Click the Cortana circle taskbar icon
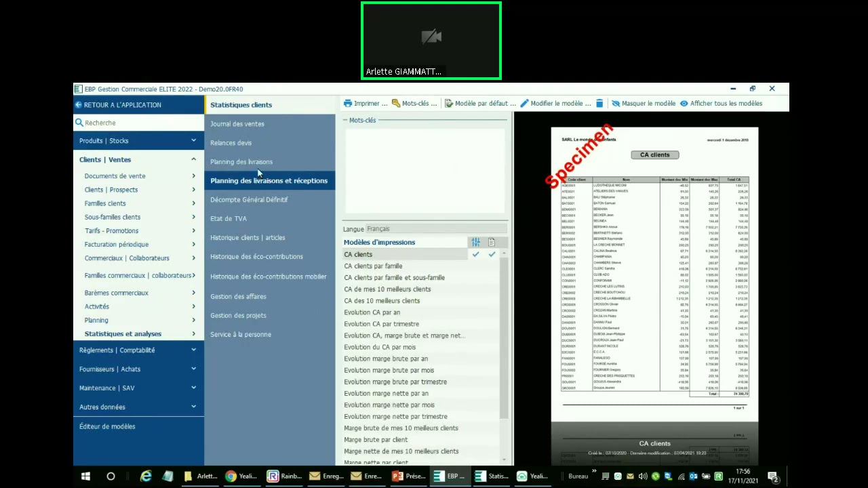The image size is (868, 488). [111, 476]
